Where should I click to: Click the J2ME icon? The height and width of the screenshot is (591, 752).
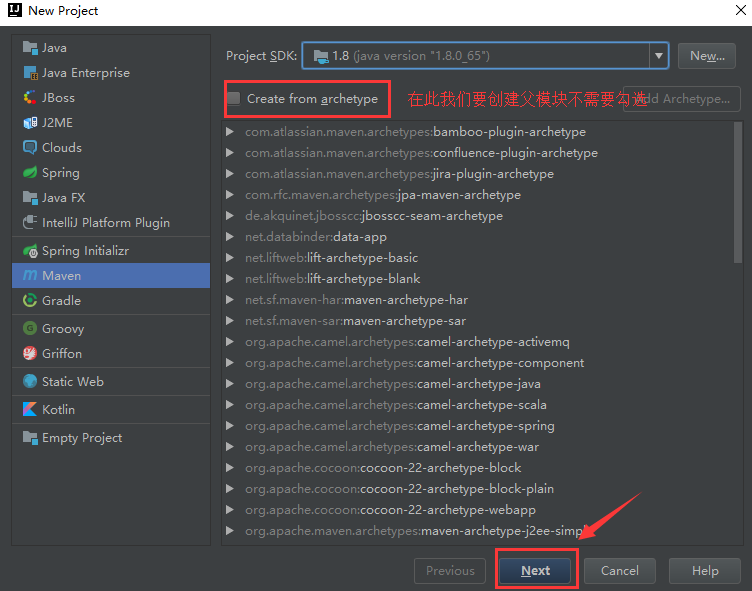tap(30, 123)
